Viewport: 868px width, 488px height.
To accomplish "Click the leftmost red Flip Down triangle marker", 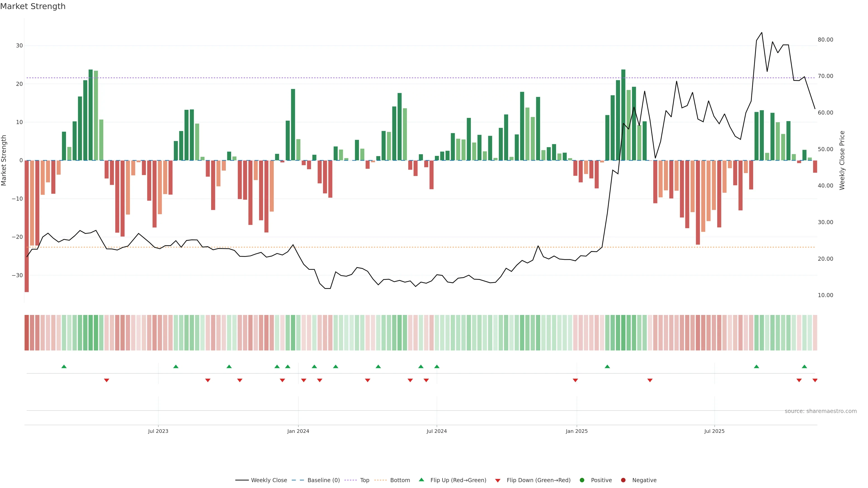I will (x=106, y=380).
